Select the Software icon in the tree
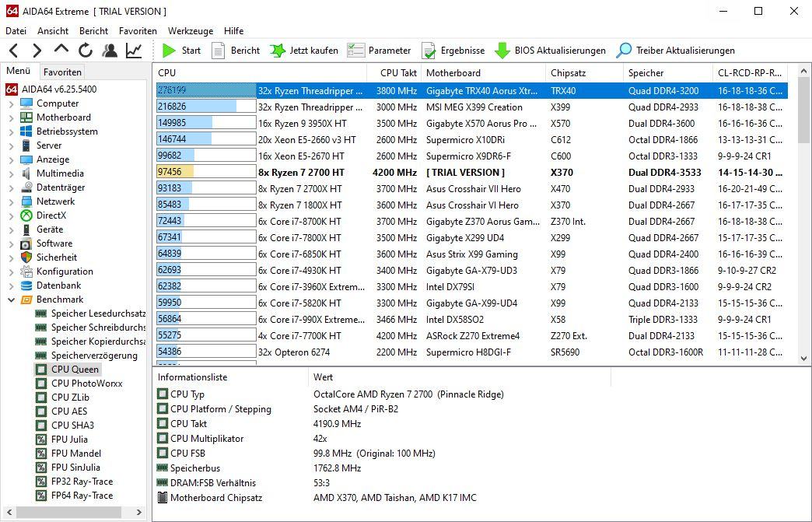 click(x=26, y=243)
